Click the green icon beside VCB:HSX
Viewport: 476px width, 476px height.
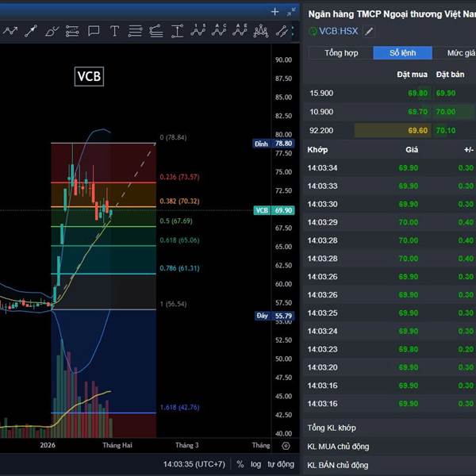point(313,31)
